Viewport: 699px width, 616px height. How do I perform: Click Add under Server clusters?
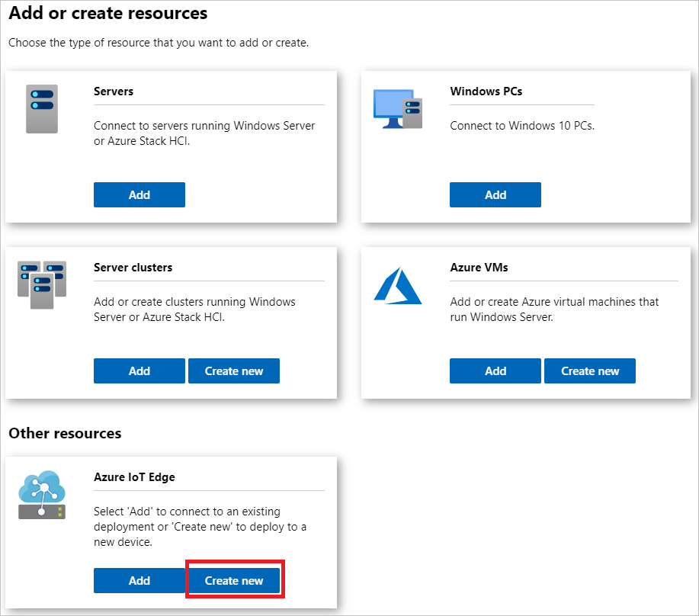click(139, 371)
